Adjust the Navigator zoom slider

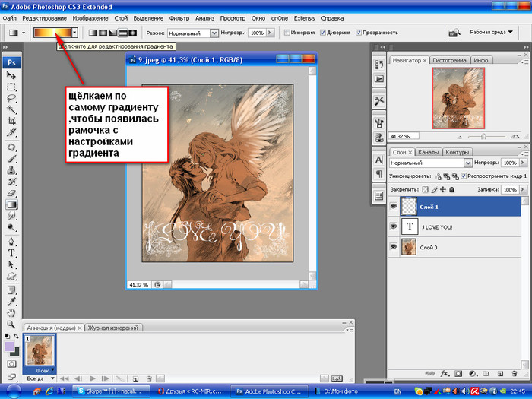483,136
